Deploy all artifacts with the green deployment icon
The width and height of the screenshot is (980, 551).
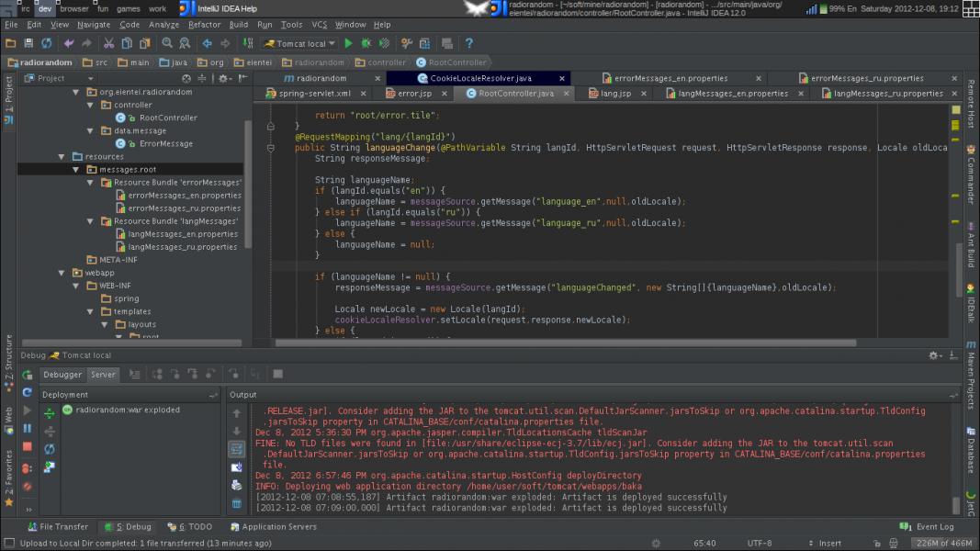pyautogui.click(x=50, y=413)
